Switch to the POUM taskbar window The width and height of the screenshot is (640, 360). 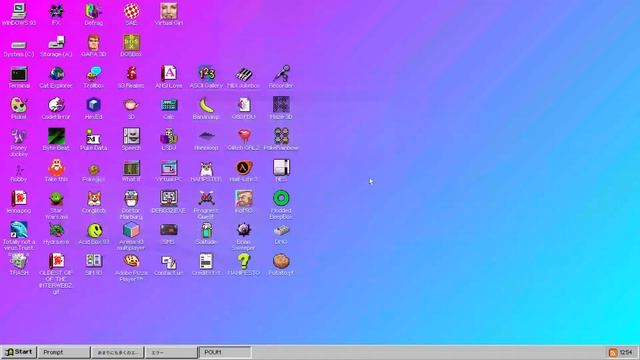[225, 352]
